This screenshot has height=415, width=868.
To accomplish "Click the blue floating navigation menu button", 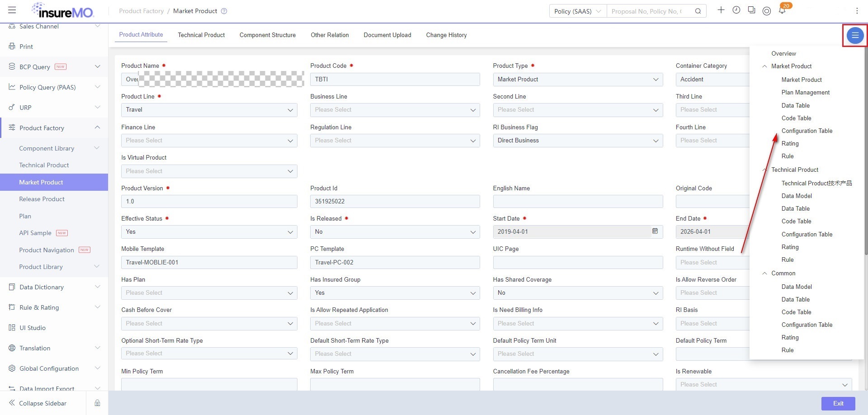I will tap(855, 35).
